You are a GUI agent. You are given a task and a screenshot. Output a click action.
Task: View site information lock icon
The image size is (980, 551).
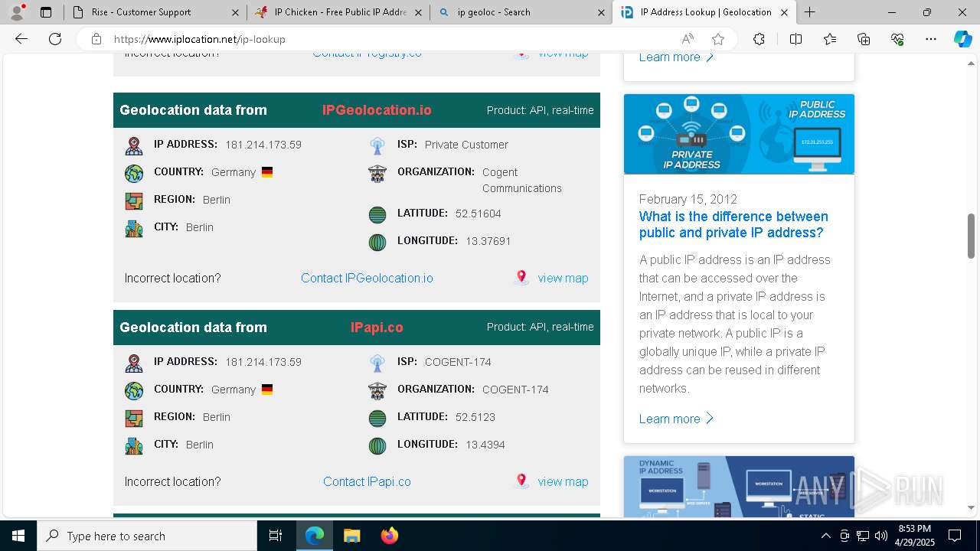click(x=96, y=39)
